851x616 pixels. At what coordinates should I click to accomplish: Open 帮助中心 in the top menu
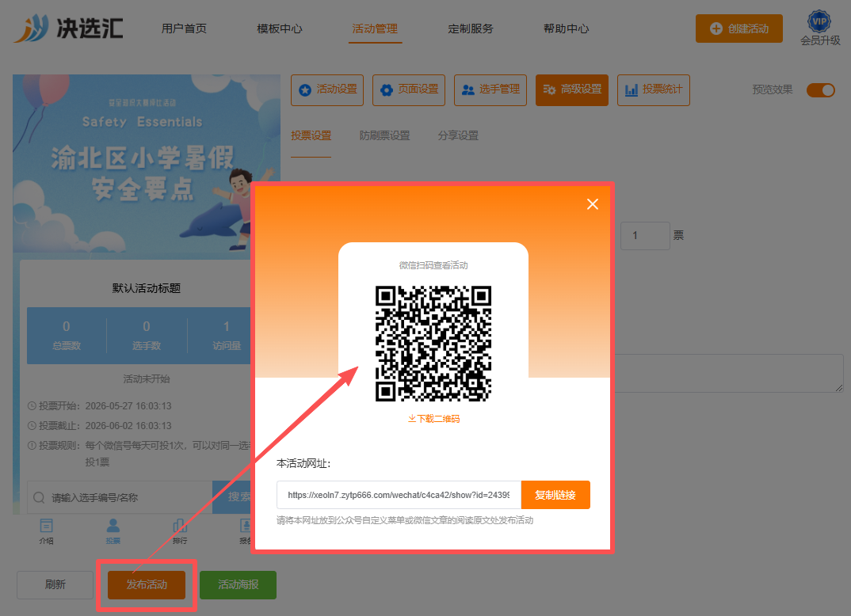tap(566, 29)
